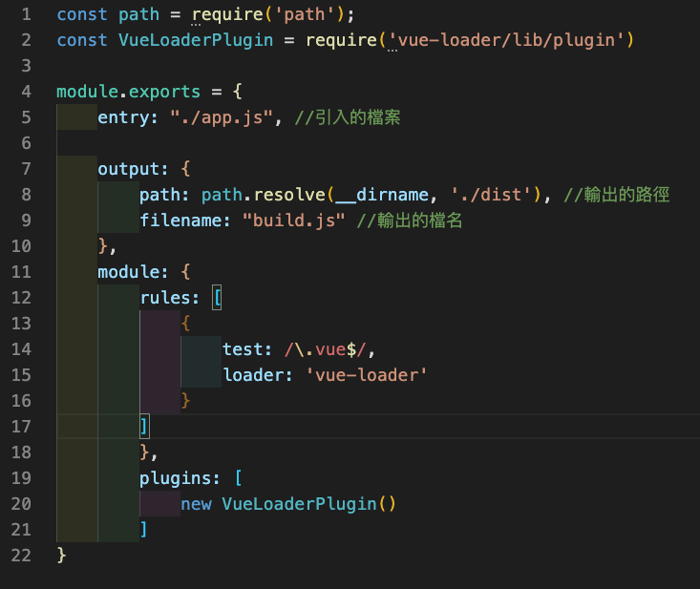Viewport: 700px width, 589px height.
Task: Click the output key on line 7
Action: (x=128, y=169)
